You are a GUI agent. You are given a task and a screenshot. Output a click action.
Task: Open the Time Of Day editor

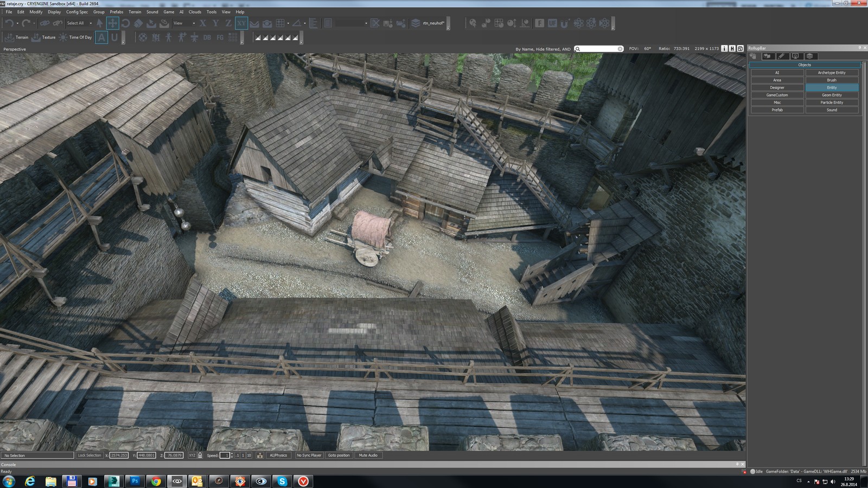tap(75, 37)
